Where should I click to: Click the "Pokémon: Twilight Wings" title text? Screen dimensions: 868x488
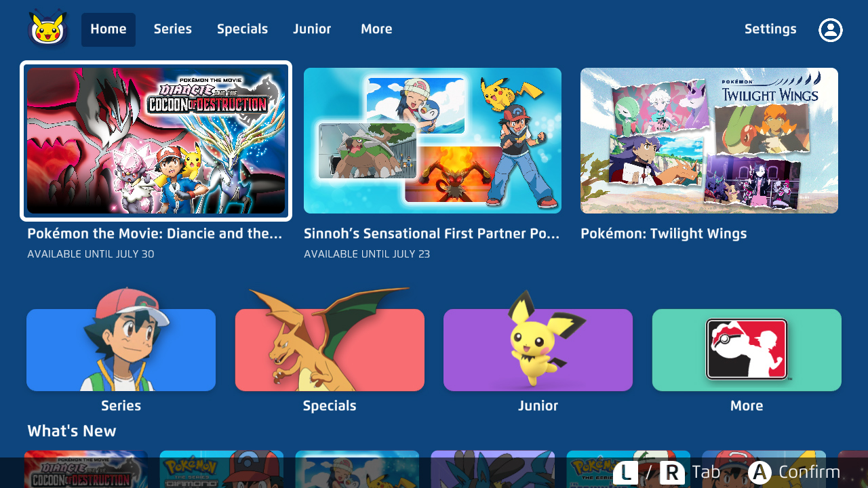(x=664, y=234)
